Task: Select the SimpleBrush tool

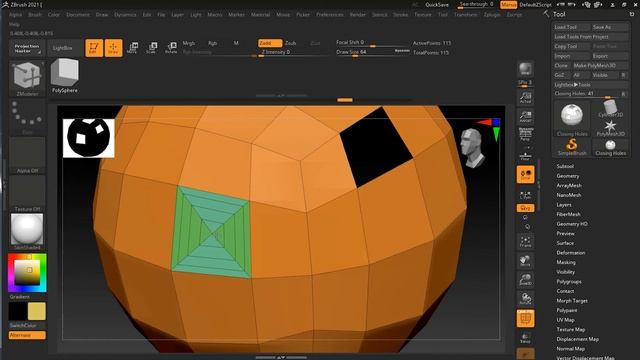Action: [571, 147]
